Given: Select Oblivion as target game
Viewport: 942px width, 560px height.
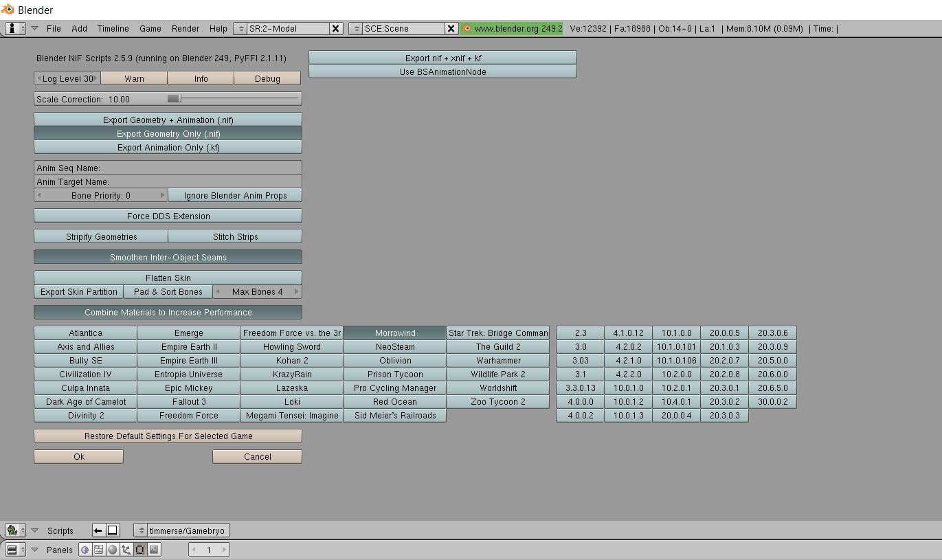Looking at the screenshot, I should pos(395,360).
